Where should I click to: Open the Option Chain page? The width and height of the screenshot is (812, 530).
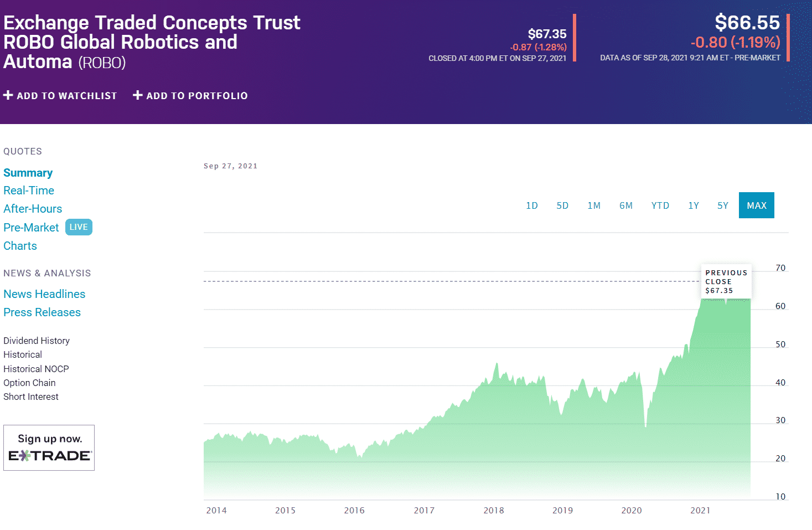point(29,382)
